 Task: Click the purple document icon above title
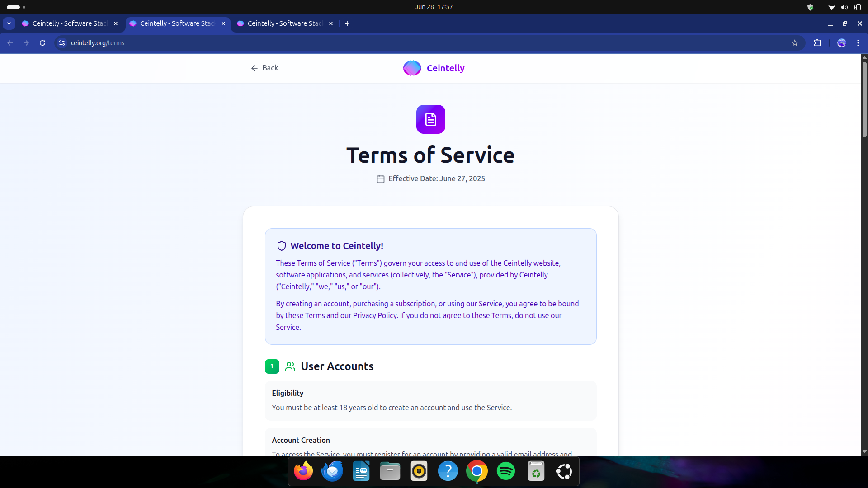(430, 119)
